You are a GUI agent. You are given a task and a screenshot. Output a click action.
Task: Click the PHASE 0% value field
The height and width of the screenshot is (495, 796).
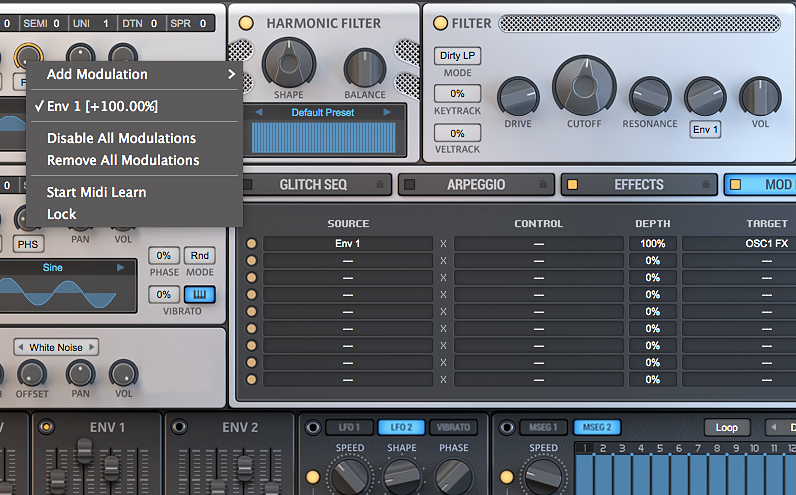pos(163,255)
